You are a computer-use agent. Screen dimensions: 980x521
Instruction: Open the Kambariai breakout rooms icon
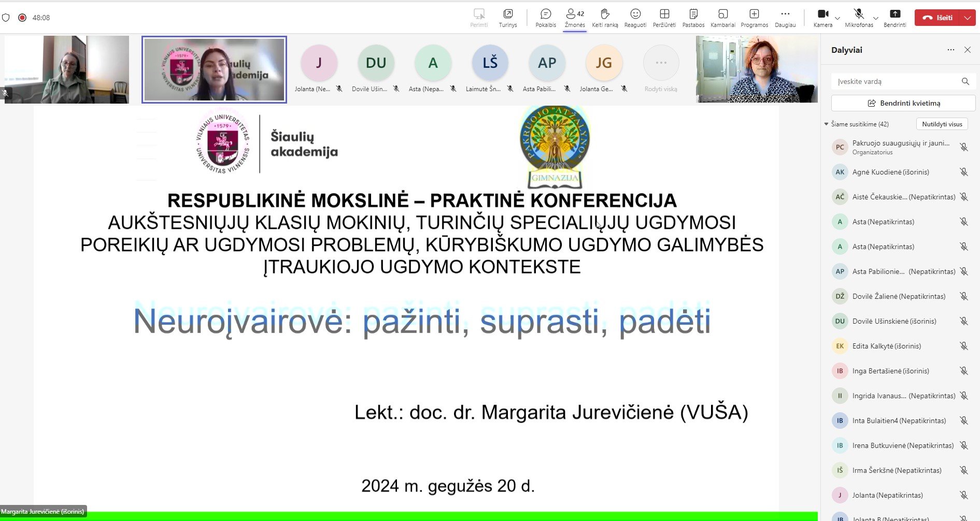[723, 14]
